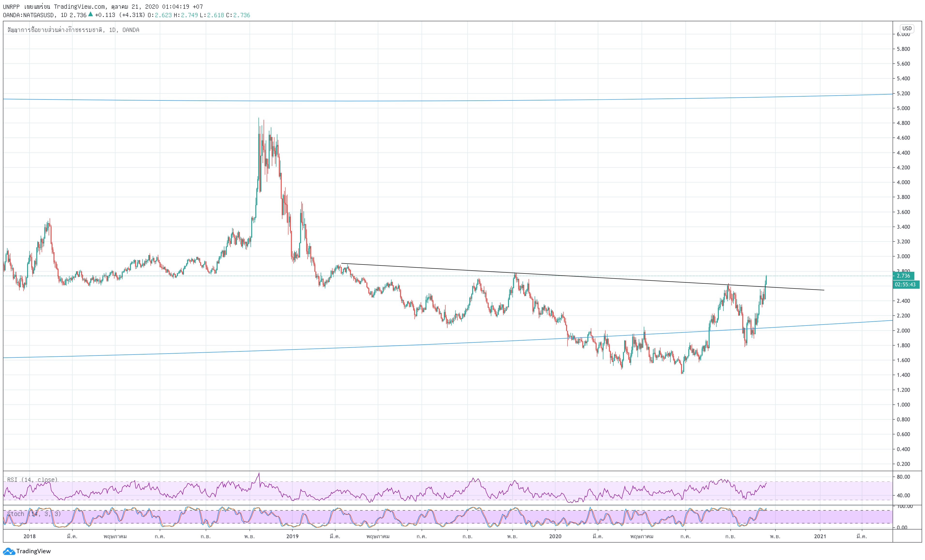The width and height of the screenshot is (925, 560).
Task: Click the TradingView cloud logo icon
Action: 9,551
